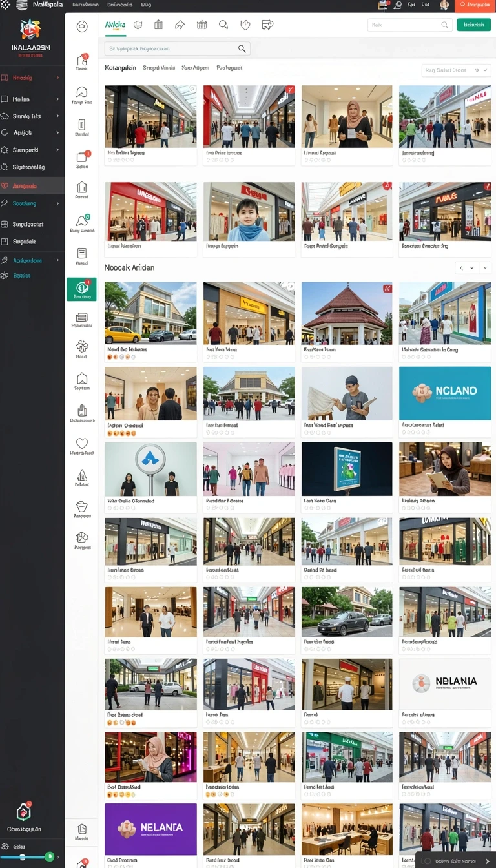Click the basket icon next to the Avidia tab
This screenshot has height=868, width=496.
(x=138, y=25)
